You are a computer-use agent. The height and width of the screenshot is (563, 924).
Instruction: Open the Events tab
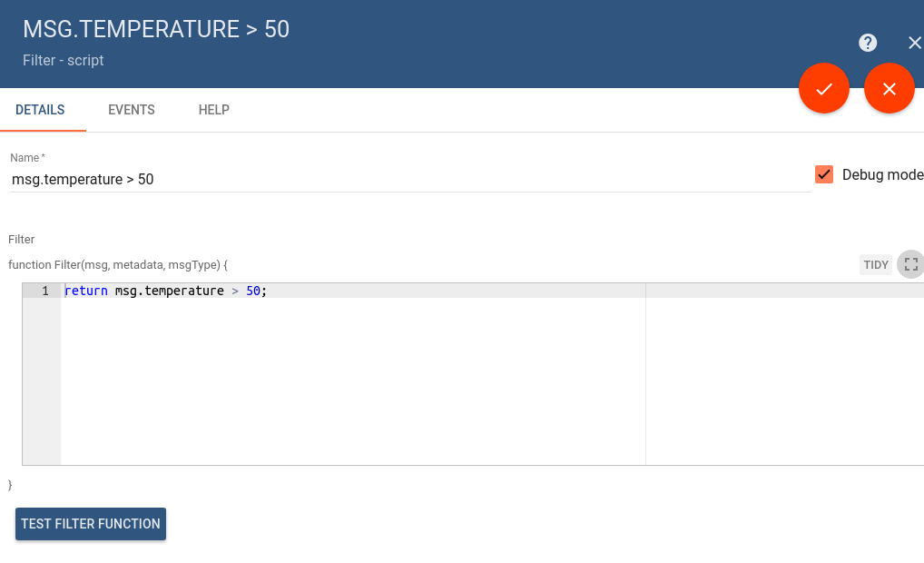pos(132,110)
